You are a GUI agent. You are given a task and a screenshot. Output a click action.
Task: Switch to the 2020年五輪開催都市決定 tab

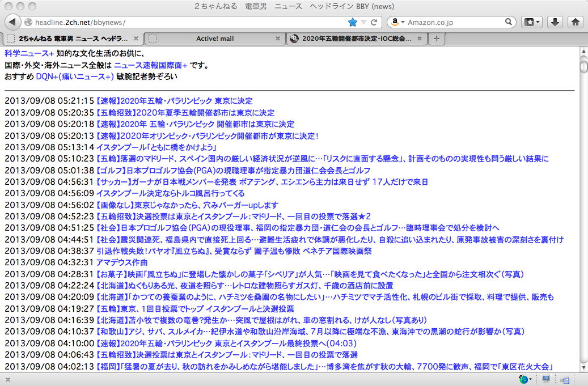[356, 39]
